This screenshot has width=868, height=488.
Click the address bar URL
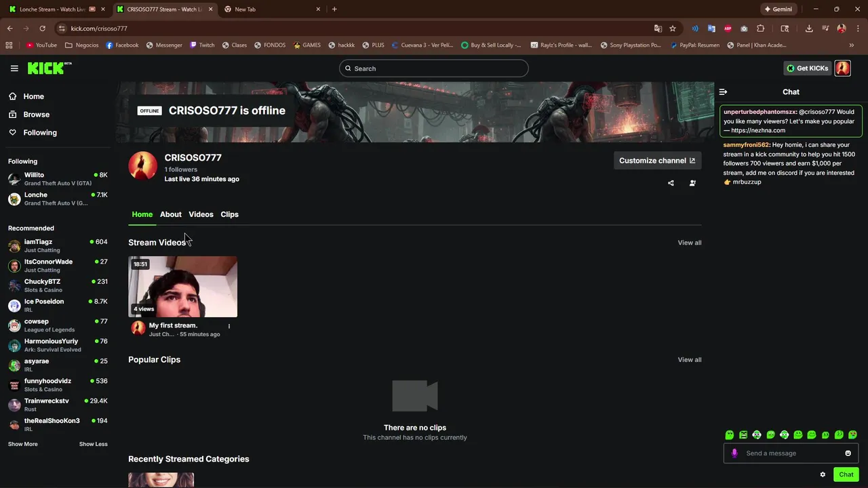point(99,28)
